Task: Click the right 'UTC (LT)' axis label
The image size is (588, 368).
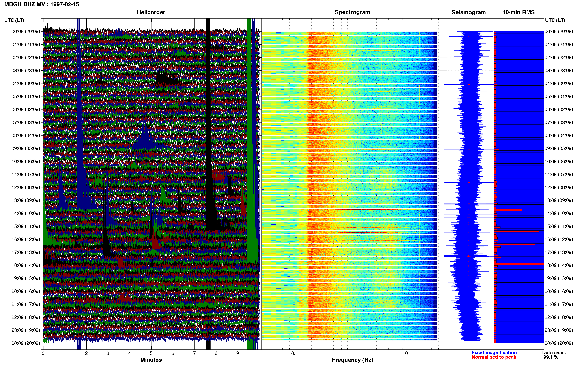Action: coord(555,20)
